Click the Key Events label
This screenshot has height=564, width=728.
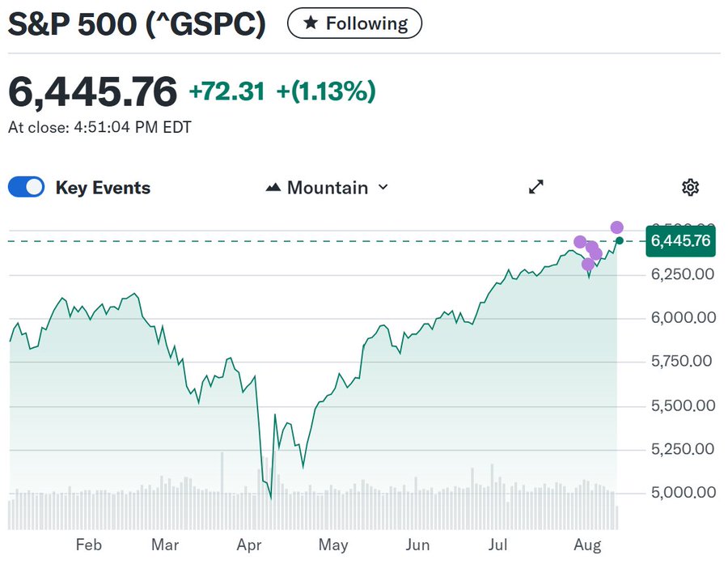click(x=103, y=188)
